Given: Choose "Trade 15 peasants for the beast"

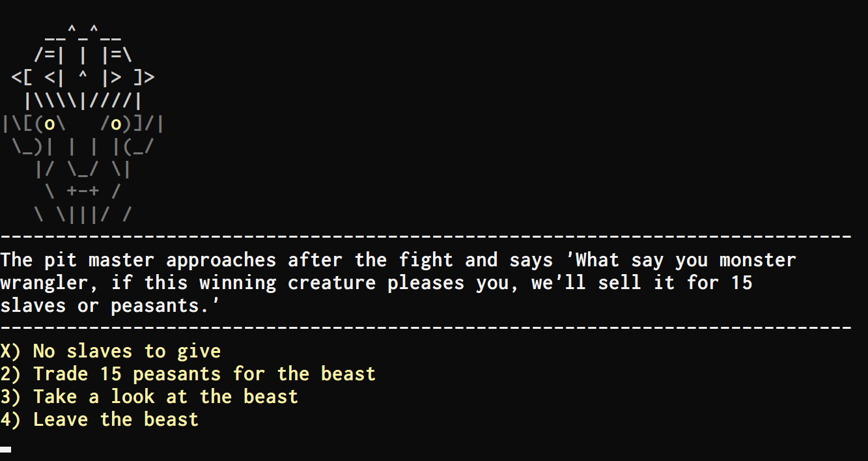Looking at the screenshot, I should (x=204, y=374).
